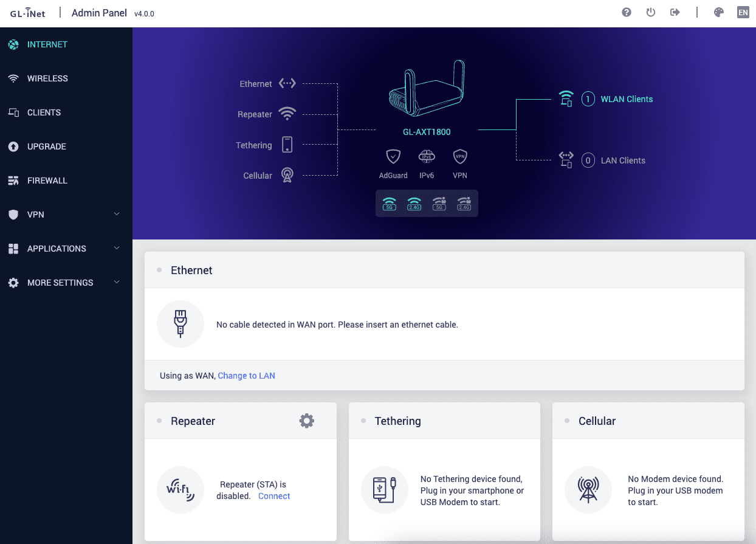Expand the Applications sidebar menu
The image size is (756, 544).
click(x=65, y=249)
